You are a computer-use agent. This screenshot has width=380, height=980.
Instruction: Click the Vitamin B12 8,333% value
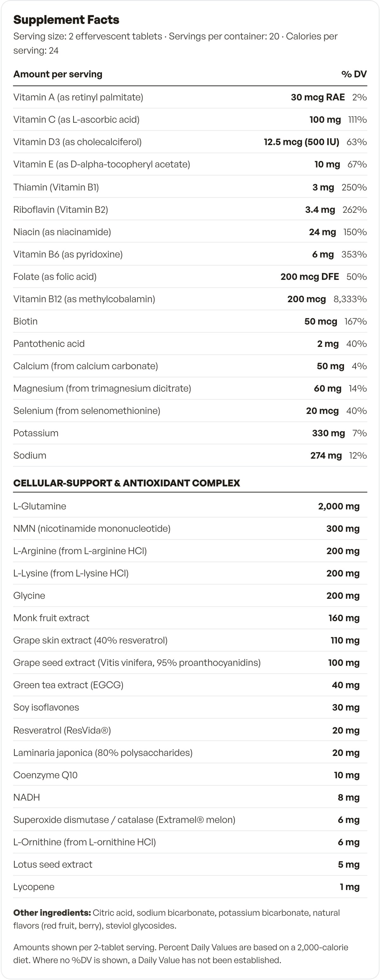pos(350,299)
